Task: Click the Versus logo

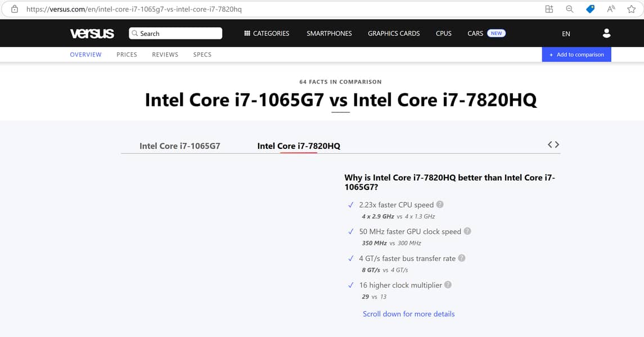Action: pos(92,34)
